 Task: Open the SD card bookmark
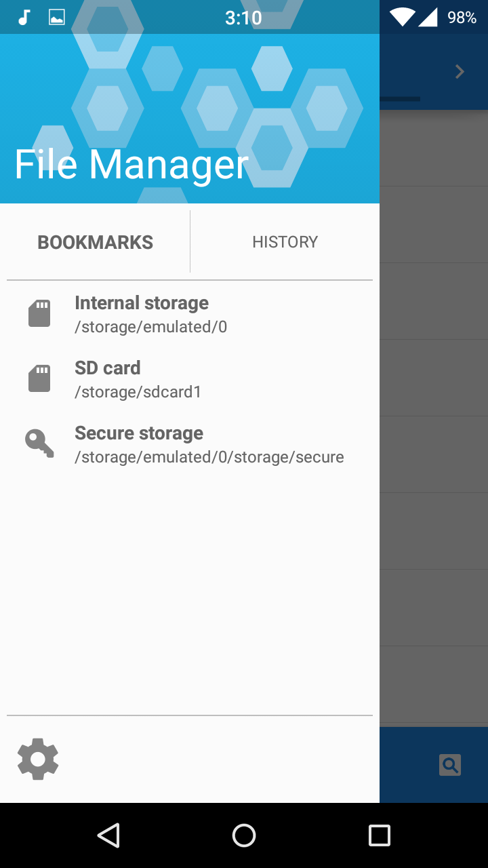point(190,379)
